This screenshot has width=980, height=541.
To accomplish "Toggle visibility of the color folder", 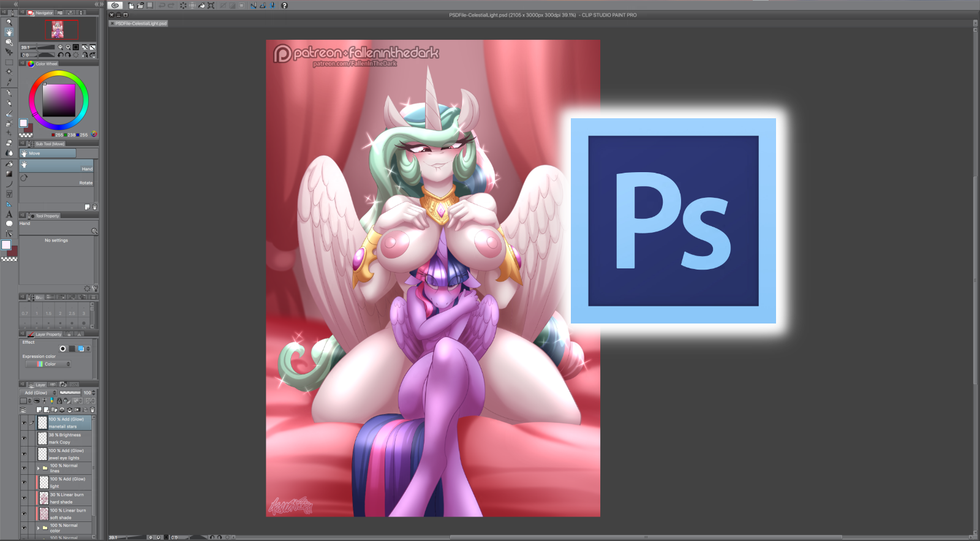I will [x=24, y=528].
